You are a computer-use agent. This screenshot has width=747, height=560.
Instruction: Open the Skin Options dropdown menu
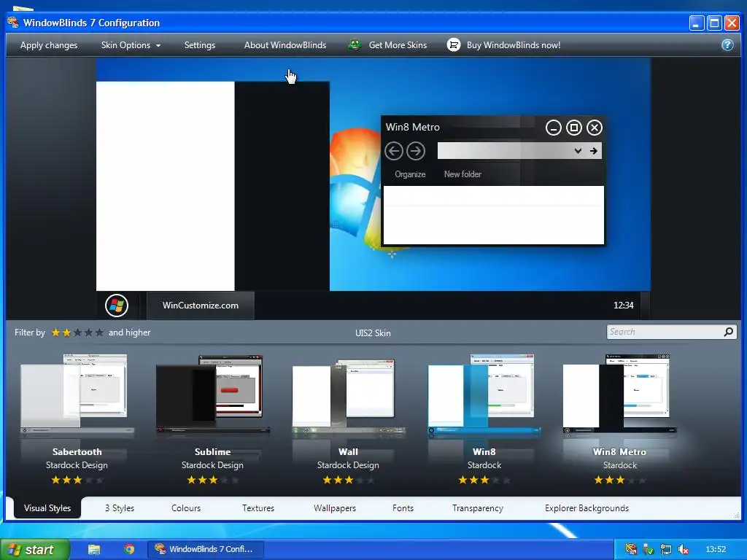click(131, 45)
